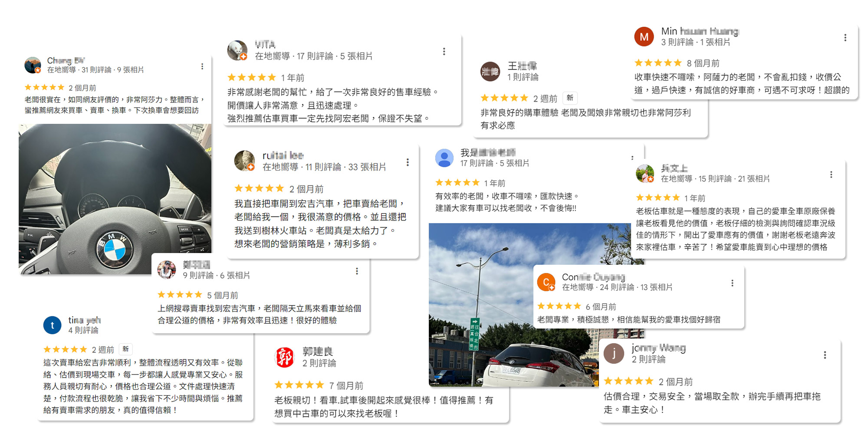Click the red 郭 seal avatar
The image size is (868, 434).
coord(285,357)
